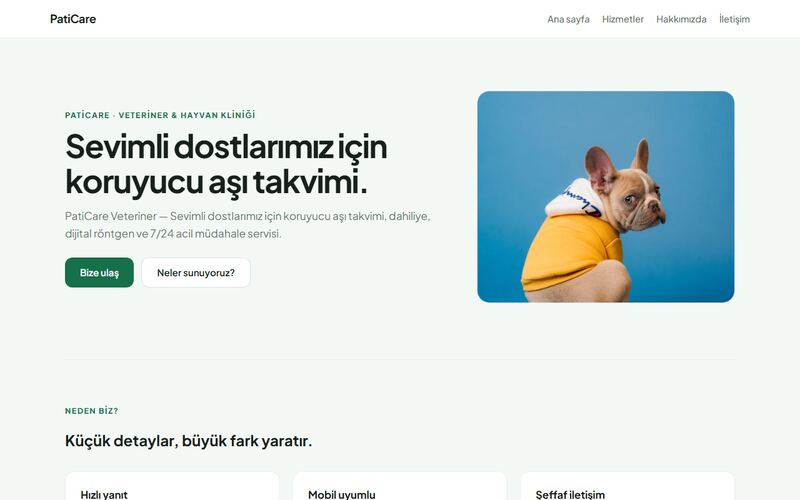Click the 'PATİCARE · VETERİNER & HAYVAN KLİNİĞİ' label
The width and height of the screenshot is (800, 500).
[x=160, y=115]
